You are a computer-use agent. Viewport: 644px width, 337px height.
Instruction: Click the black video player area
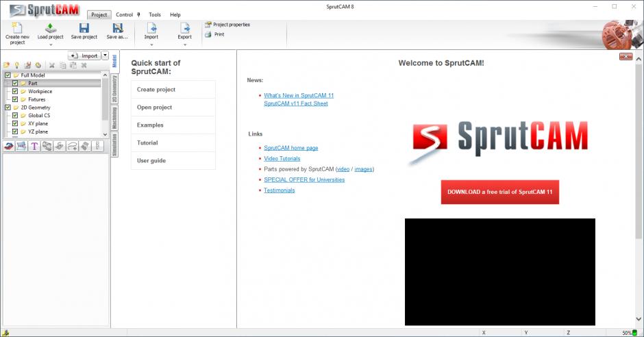tap(500, 272)
